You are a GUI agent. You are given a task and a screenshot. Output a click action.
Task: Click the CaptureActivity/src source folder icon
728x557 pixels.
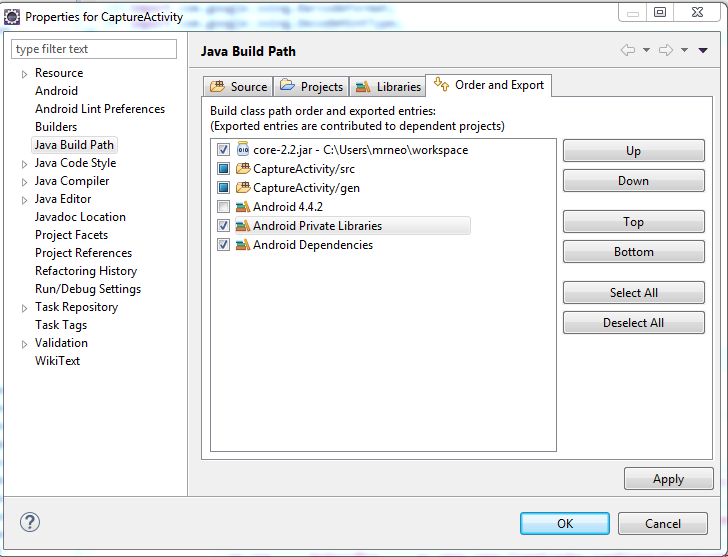243,168
